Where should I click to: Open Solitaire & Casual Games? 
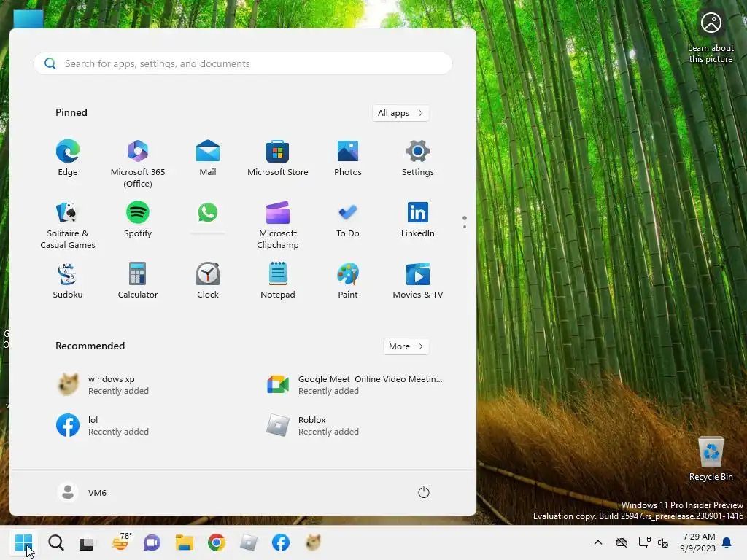[68, 225]
